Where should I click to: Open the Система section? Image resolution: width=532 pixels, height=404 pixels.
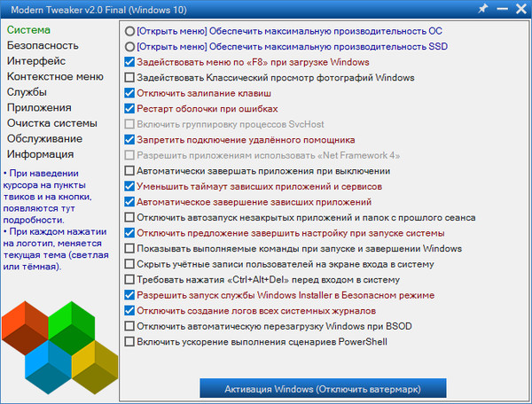28,30
